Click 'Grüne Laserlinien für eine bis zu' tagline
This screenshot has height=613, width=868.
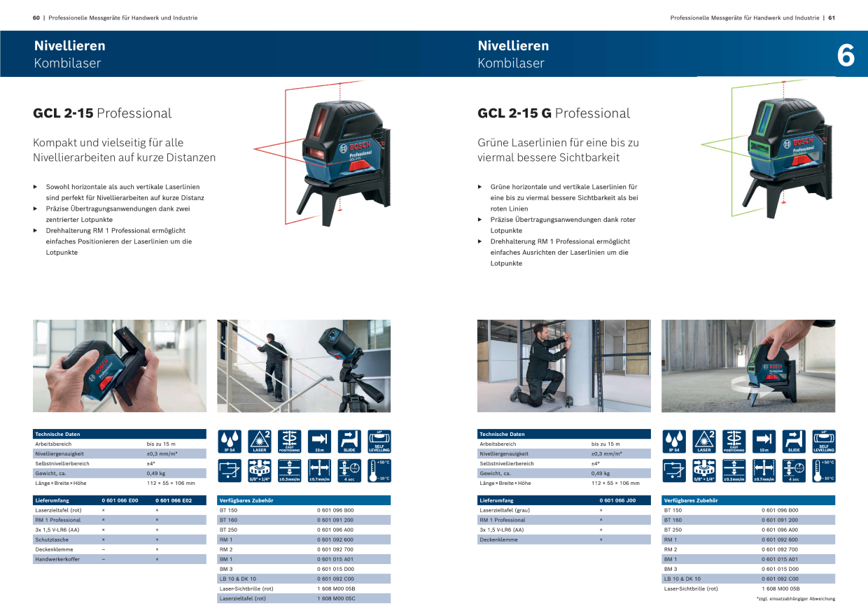pyautogui.click(x=558, y=142)
